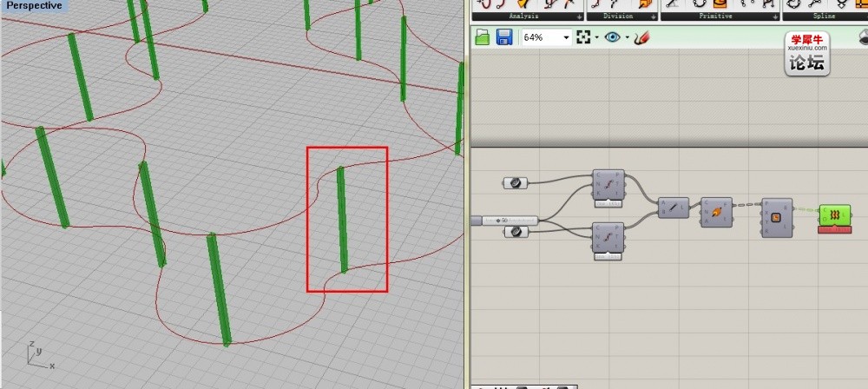Click the red warning balloon under the green component

pos(834,229)
